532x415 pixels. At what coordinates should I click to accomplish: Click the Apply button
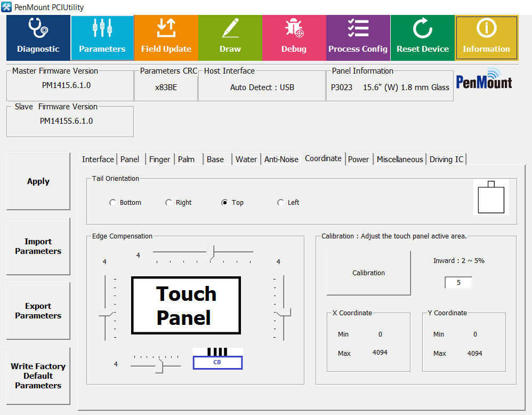(38, 181)
